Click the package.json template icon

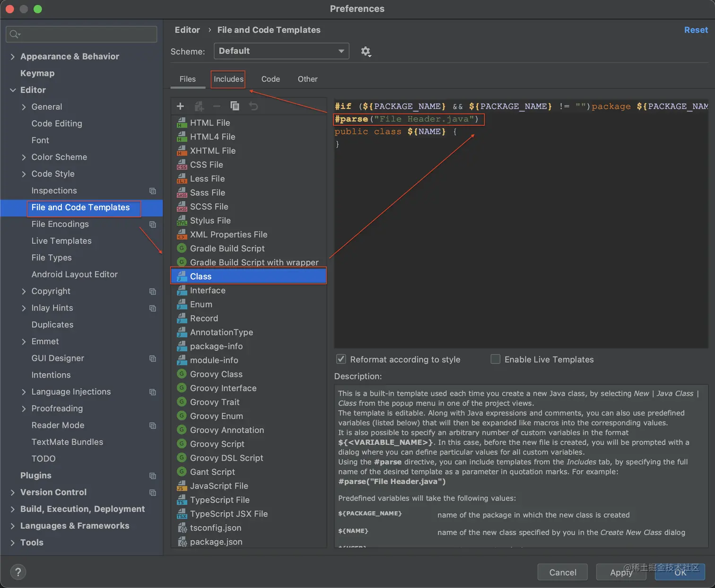click(x=182, y=542)
